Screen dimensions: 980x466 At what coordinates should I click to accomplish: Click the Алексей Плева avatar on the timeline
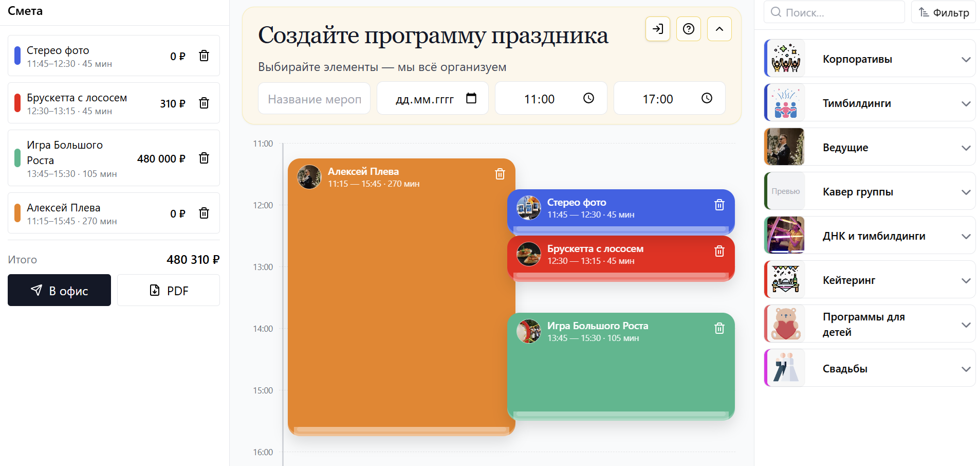click(309, 177)
